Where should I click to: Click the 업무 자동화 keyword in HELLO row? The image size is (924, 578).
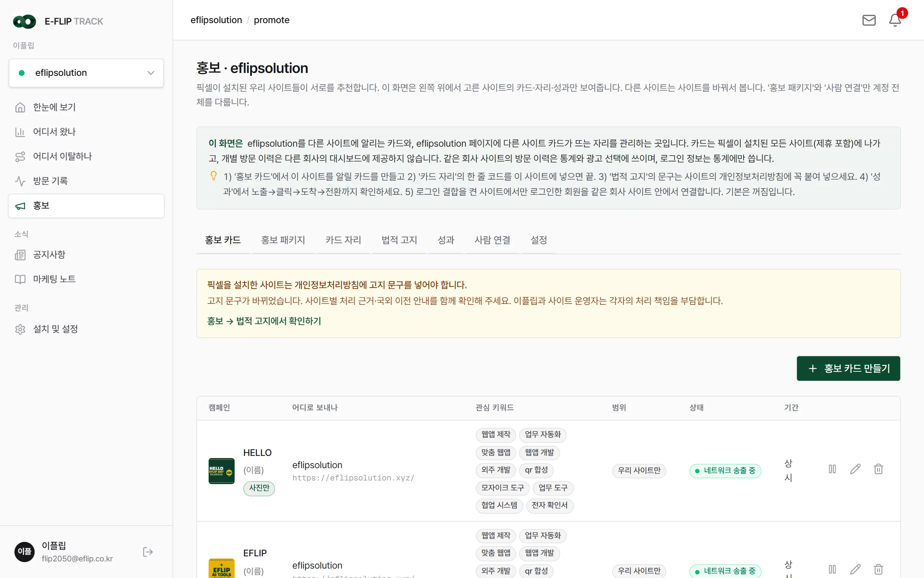pos(542,434)
